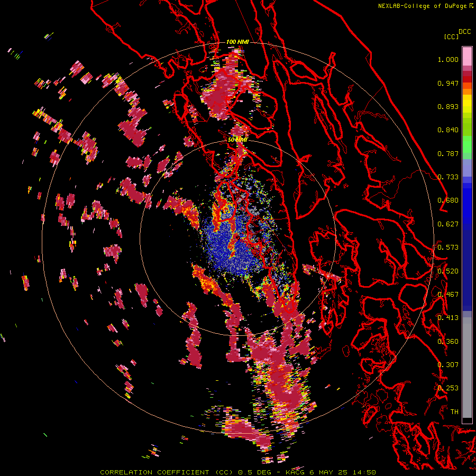
Task: Click the 0.467 value on color scale
Action: click(x=448, y=295)
